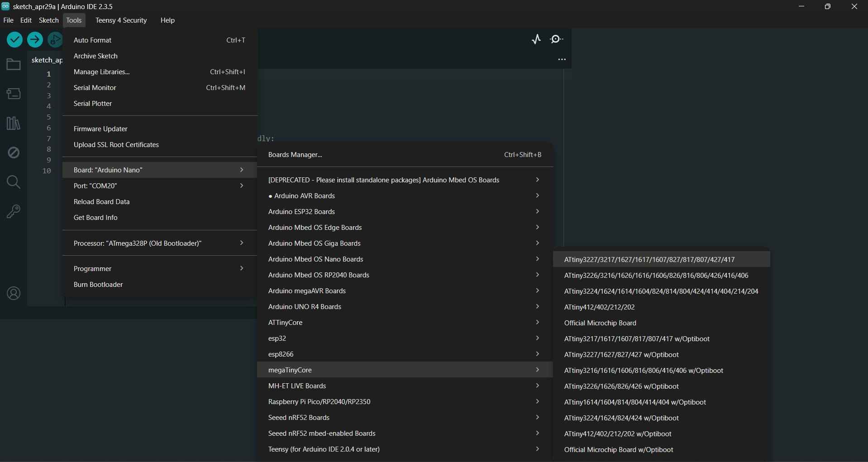Viewport: 868px width, 462px height.
Task: Expand Raspberry Pi Pico/RP2040/RP2350 submenu
Action: point(405,402)
